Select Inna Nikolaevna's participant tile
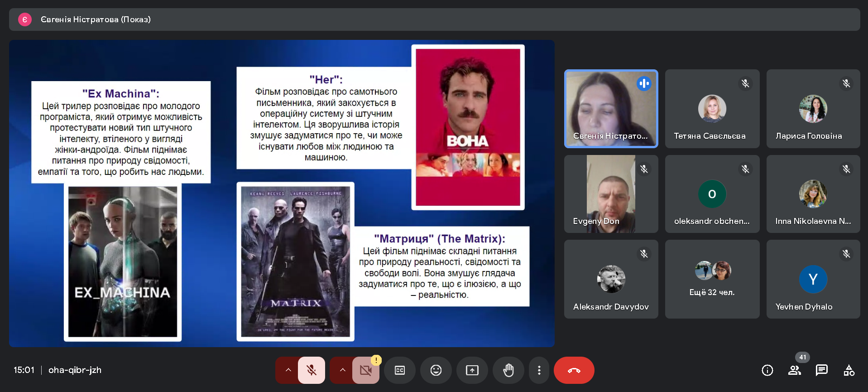Image resolution: width=868 pixels, height=392 pixels. coord(813,194)
